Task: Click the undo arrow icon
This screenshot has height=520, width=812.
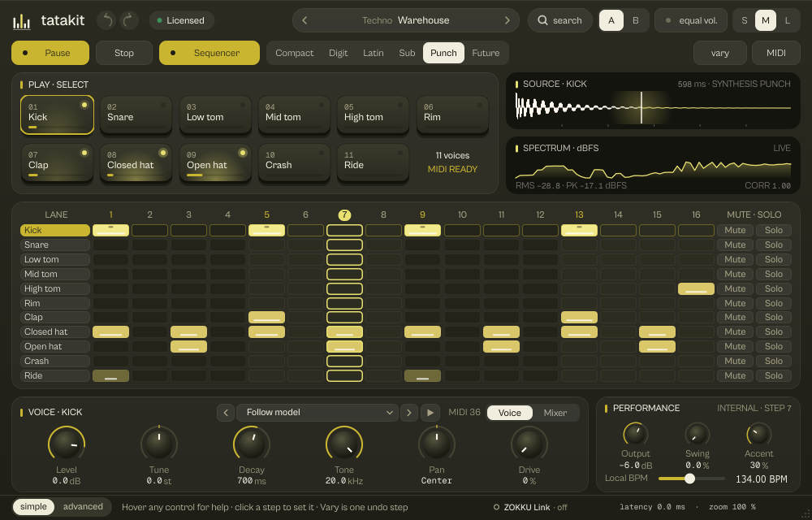Action: (x=107, y=20)
